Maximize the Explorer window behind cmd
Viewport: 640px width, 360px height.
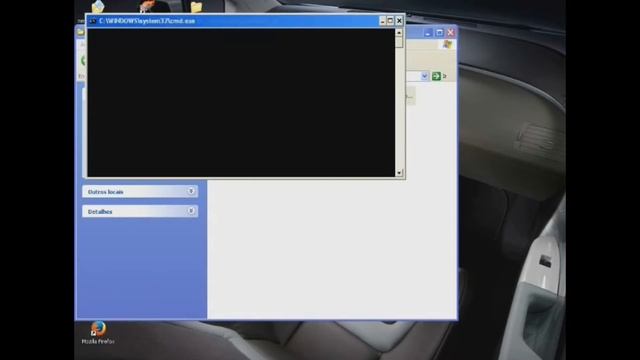click(x=439, y=33)
